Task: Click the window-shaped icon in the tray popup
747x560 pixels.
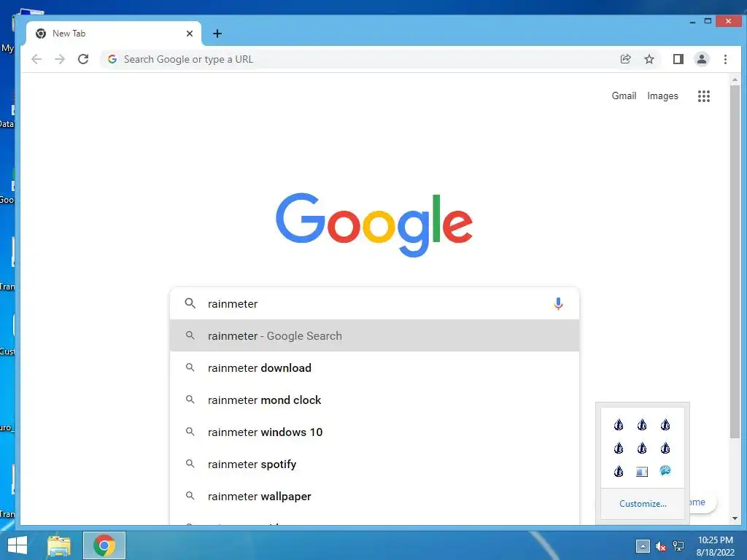Action: 642,472
